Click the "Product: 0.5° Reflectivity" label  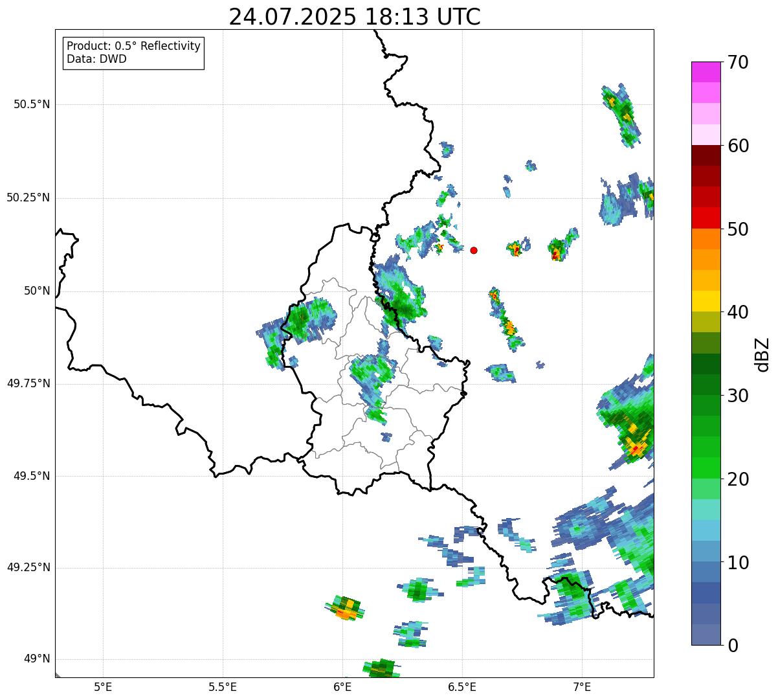tap(134, 47)
